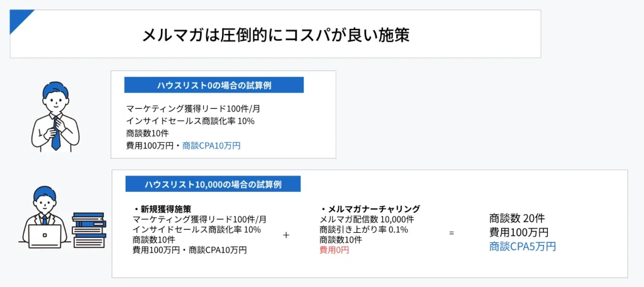Click the blue header ハウスリスト10,000の場合の試算例
This screenshot has height=287, width=644.
click(x=213, y=184)
